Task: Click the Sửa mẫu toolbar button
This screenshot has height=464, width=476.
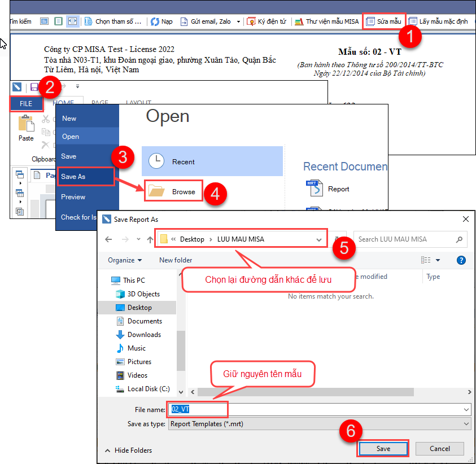Action: click(384, 21)
